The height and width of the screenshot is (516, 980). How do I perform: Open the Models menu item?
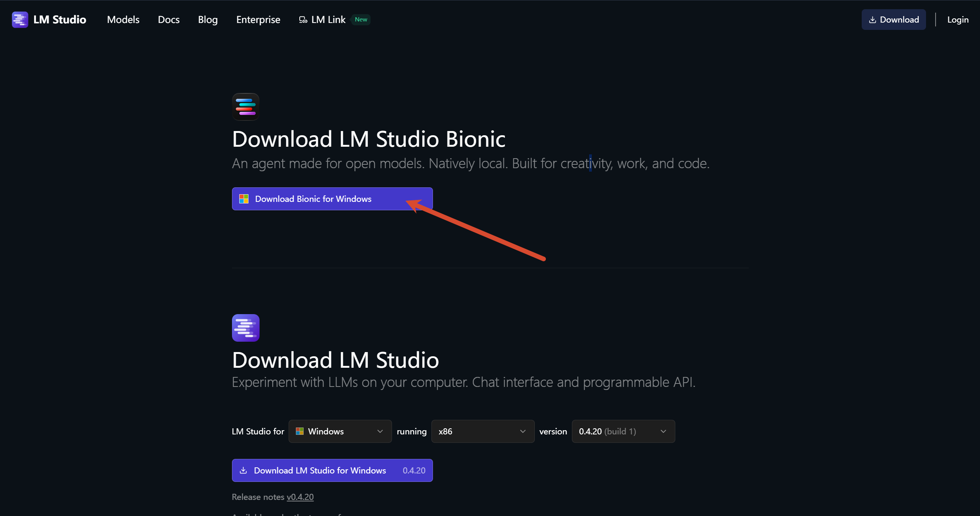(x=123, y=20)
